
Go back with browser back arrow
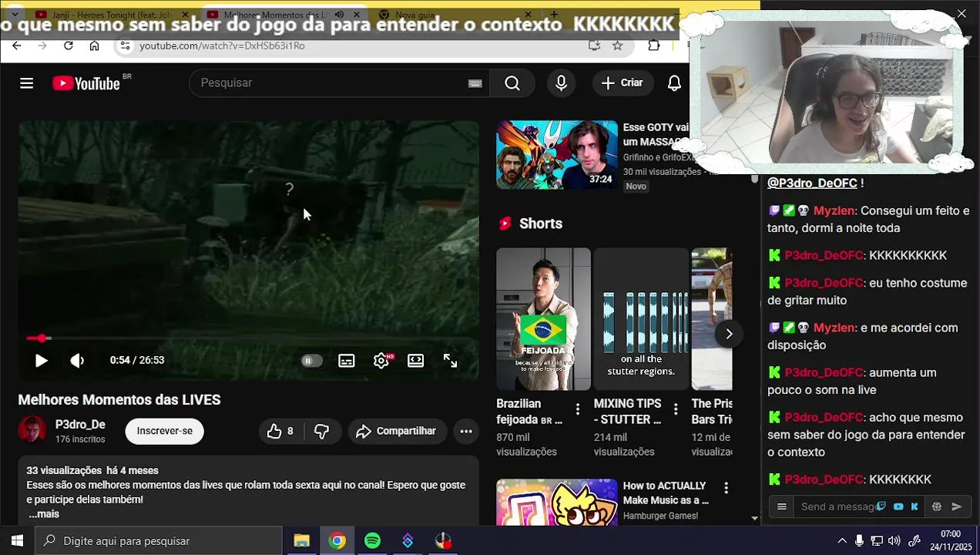16,45
